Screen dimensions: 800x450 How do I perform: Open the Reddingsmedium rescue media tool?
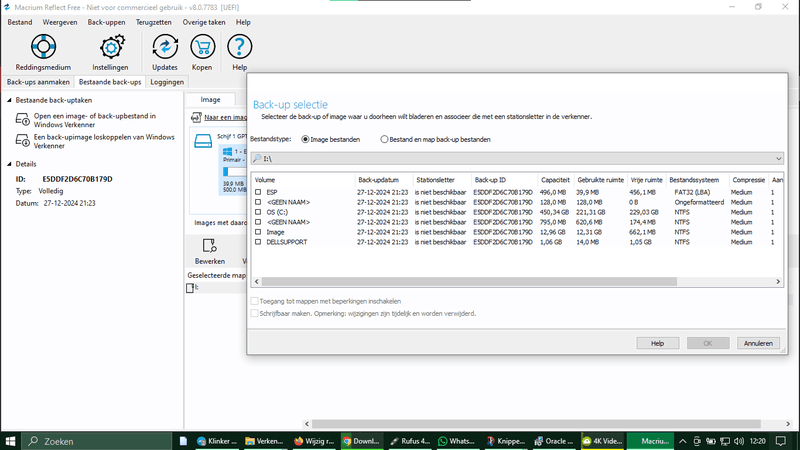43,47
